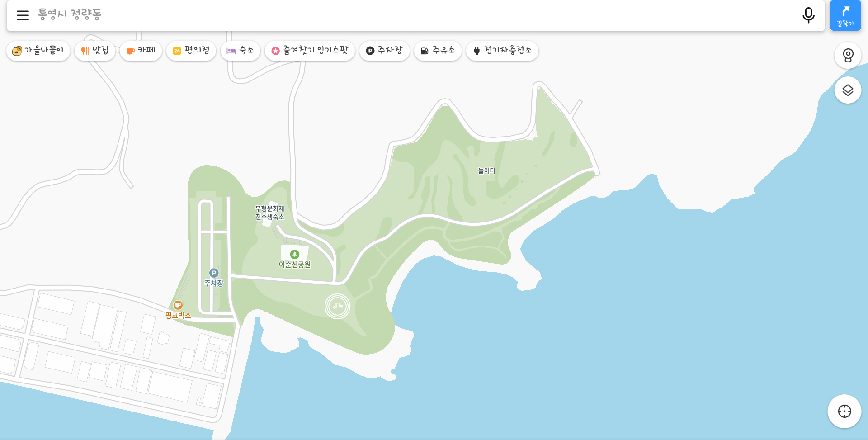Image resolution: width=868 pixels, height=440 pixels.
Task: Center map on current location
Action: pos(844,411)
